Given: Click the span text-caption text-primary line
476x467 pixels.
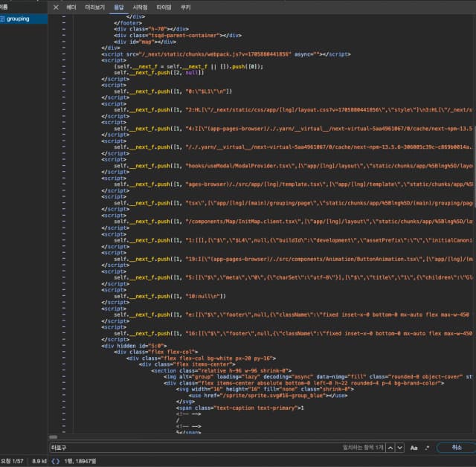Looking at the screenshot, I should coord(239,408).
